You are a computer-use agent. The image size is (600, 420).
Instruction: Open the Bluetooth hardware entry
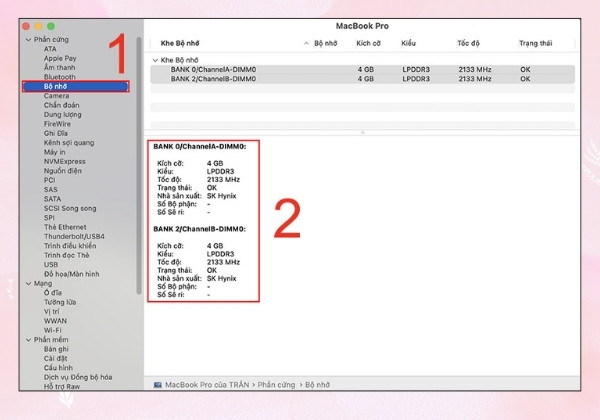click(59, 77)
